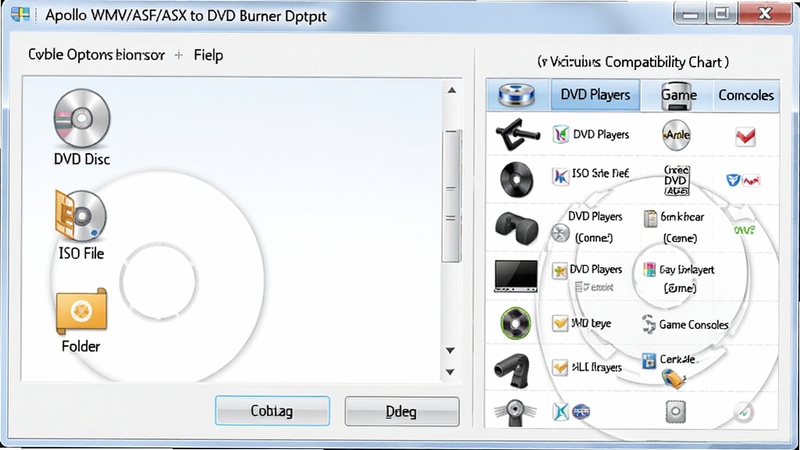Toggle the star checkbox beside DVD Players monitor row
Screen dimensions: 800x450
[560, 270]
